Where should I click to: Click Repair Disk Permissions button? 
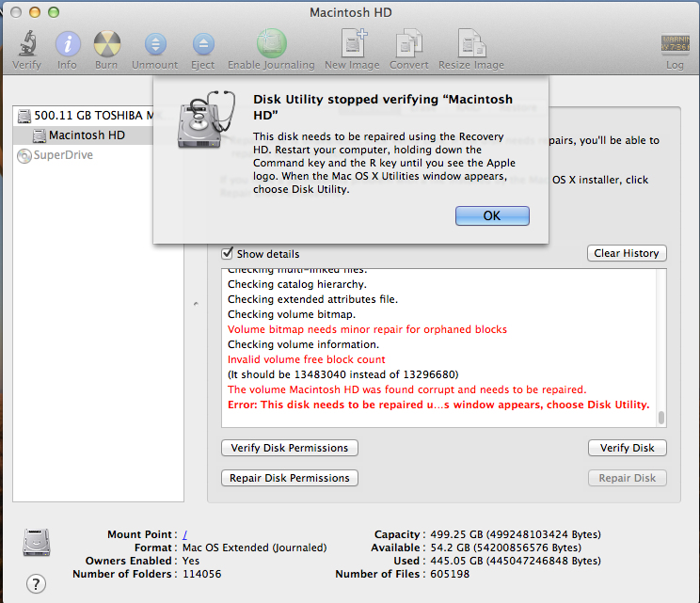pyautogui.click(x=289, y=478)
